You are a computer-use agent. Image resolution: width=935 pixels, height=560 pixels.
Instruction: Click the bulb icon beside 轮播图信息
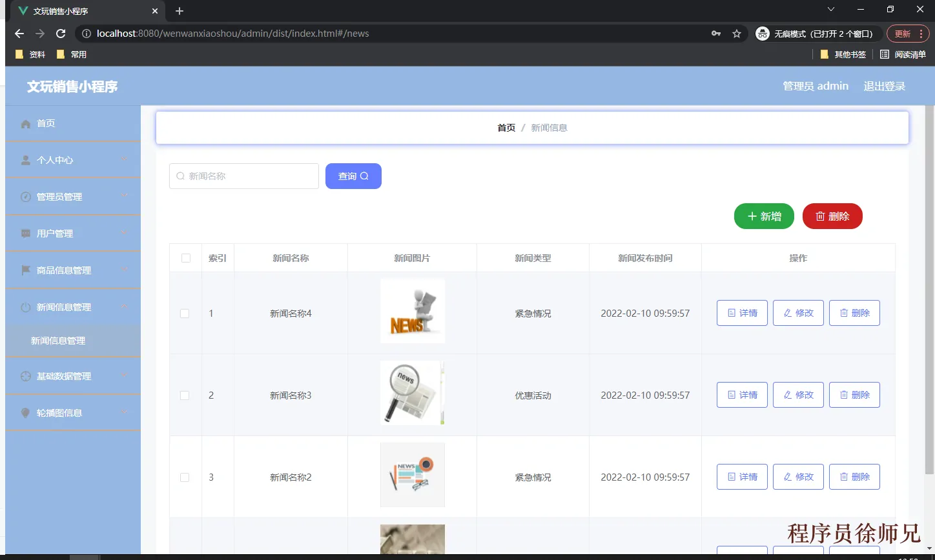pyautogui.click(x=26, y=413)
